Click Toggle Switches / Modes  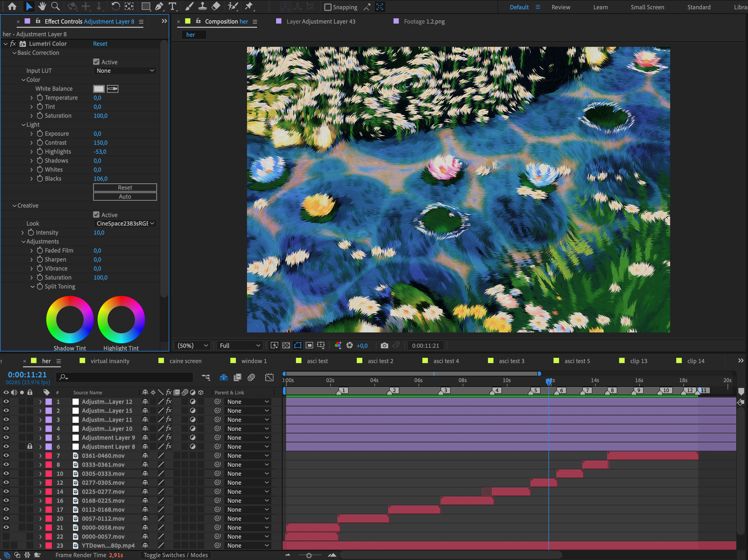[x=175, y=555]
